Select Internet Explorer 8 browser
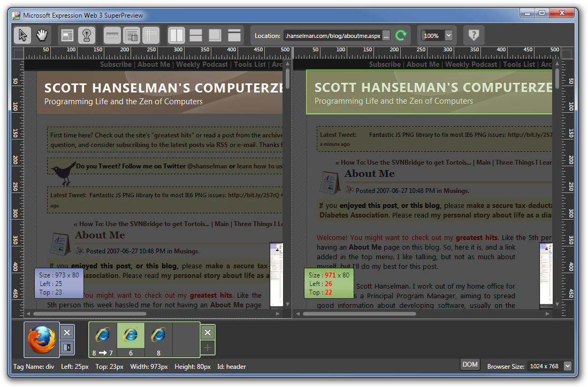This screenshot has height=387, width=588. [158, 340]
